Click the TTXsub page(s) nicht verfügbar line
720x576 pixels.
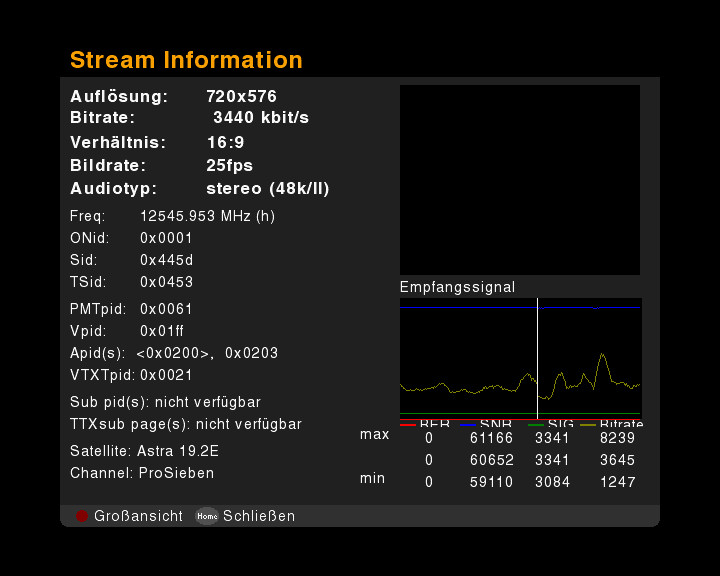click(186, 424)
